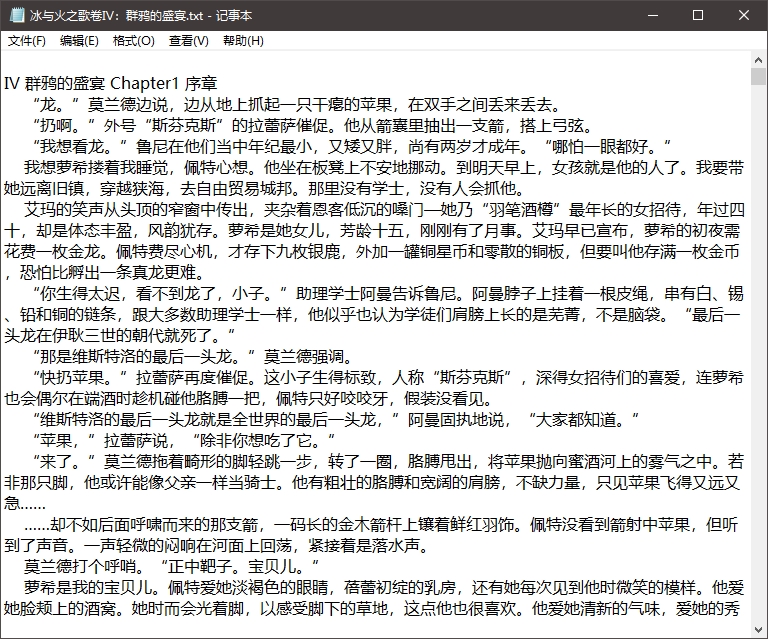Click the window title text 冰与火之歌卷IV
This screenshot has width=768, height=639.
click(x=139, y=15)
